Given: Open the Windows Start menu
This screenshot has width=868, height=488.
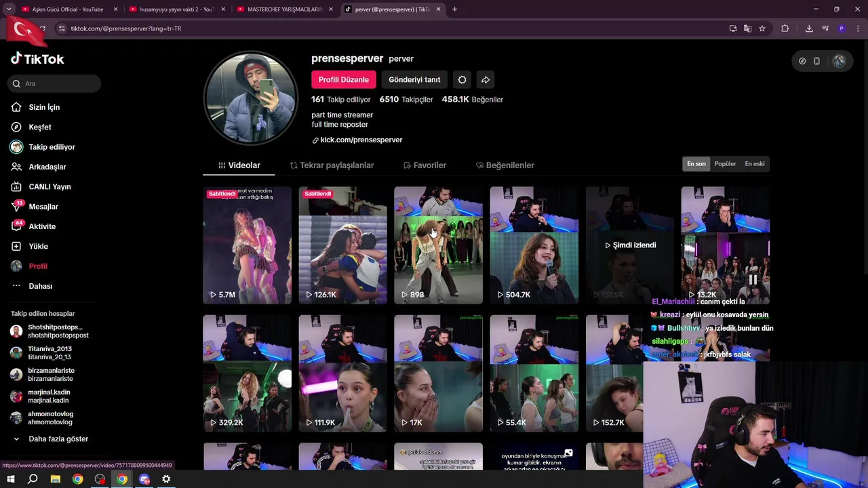Looking at the screenshot, I should pyautogui.click(x=10, y=479).
